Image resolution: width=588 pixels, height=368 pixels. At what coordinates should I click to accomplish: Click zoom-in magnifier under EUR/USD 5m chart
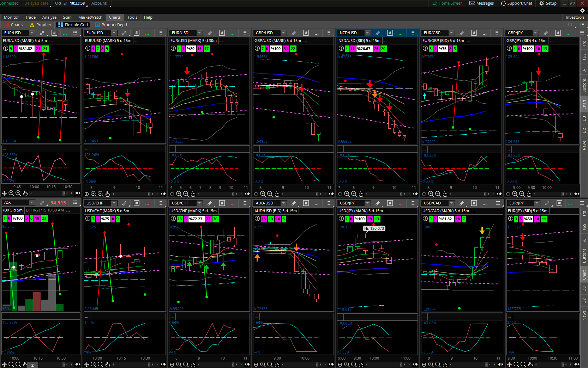(x=11, y=193)
